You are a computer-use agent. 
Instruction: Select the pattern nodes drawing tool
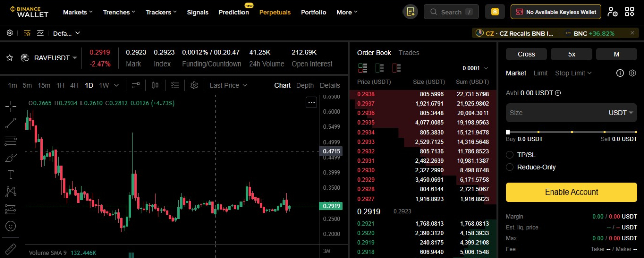click(x=10, y=191)
